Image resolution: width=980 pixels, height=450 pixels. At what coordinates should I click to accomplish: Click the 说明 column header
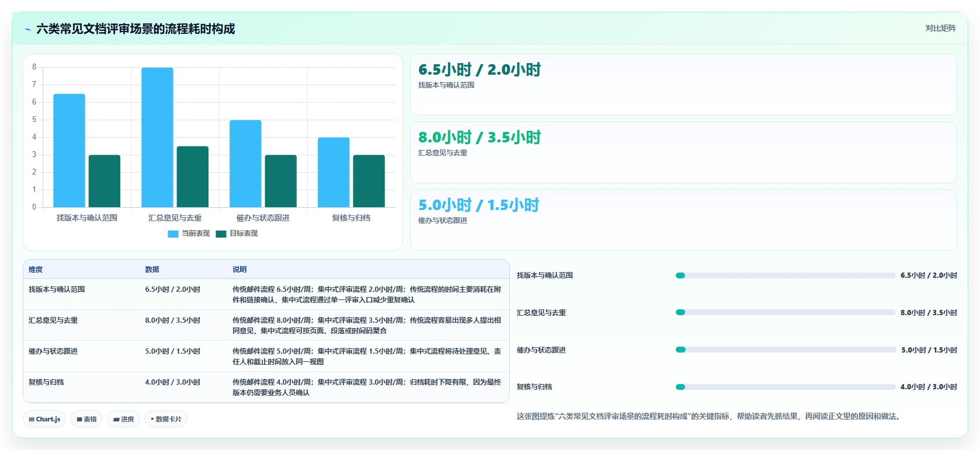click(x=239, y=270)
